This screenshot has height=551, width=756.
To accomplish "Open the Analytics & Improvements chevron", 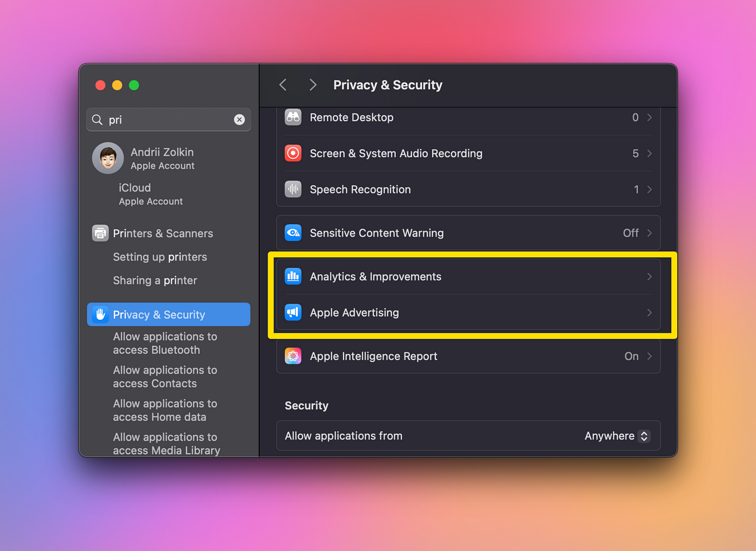I will pyautogui.click(x=649, y=277).
